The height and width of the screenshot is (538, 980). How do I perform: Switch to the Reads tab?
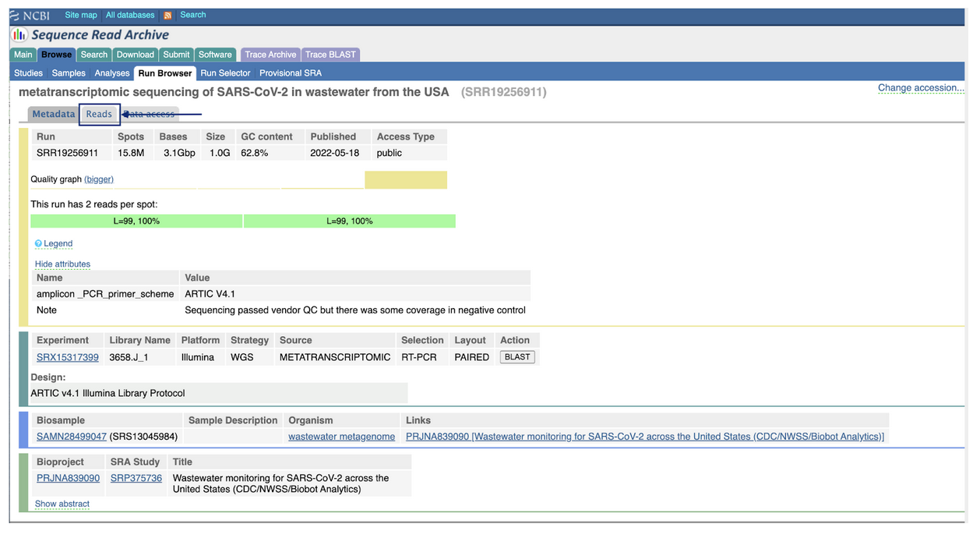point(99,114)
